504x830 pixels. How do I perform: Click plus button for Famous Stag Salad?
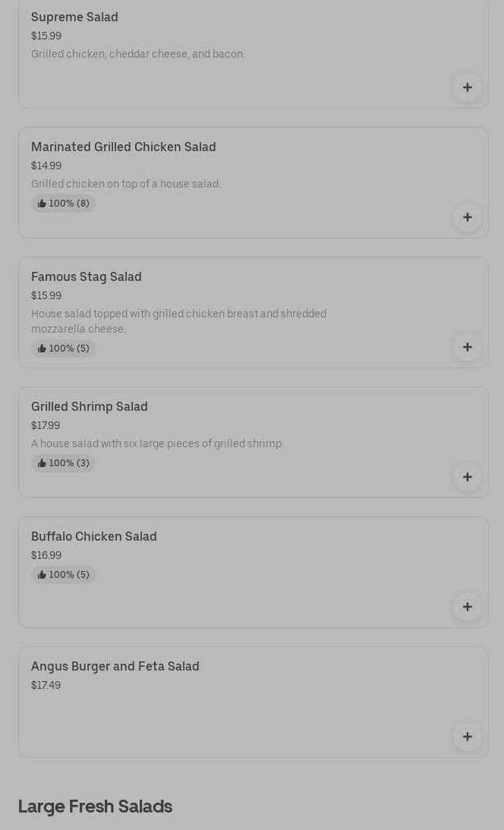(x=467, y=347)
